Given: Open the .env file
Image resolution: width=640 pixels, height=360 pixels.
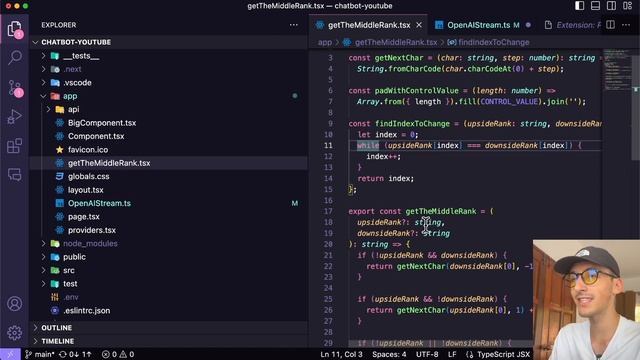Looking at the screenshot, I should coord(168,297).
